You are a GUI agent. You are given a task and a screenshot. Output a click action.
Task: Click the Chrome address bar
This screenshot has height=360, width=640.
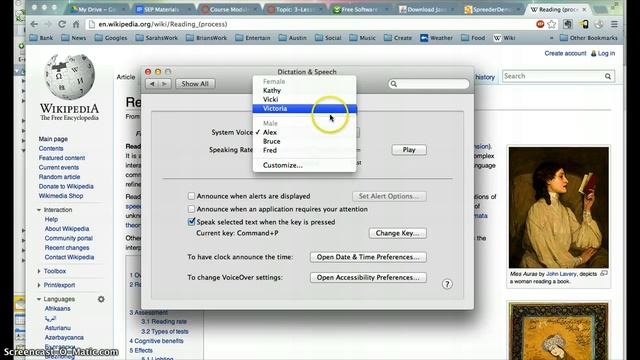310,24
